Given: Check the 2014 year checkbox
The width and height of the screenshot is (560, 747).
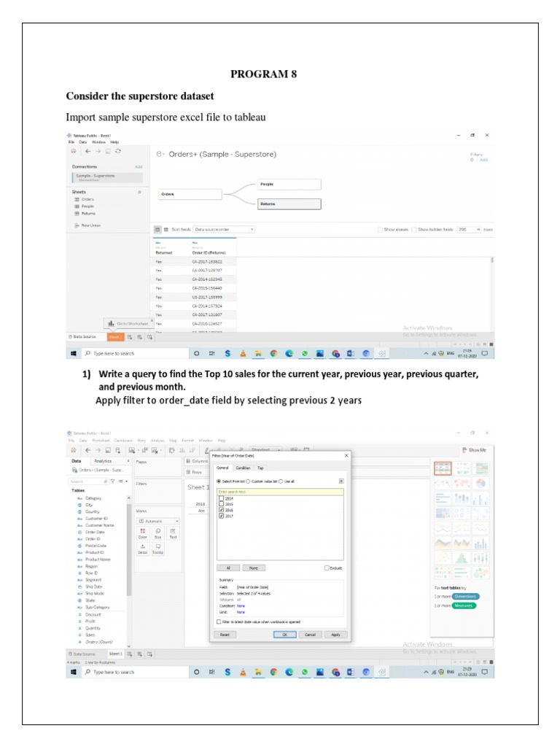Looking at the screenshot, I should pyautogui.click(x=222, y=499).
